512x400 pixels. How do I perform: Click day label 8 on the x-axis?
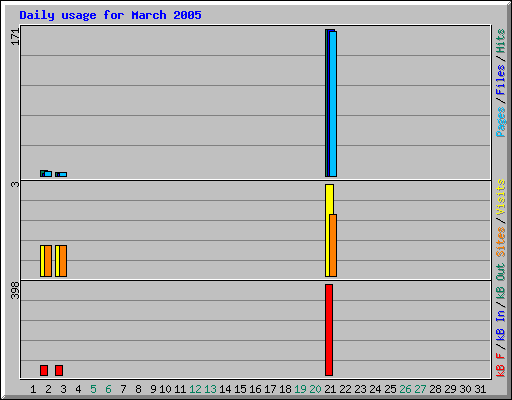[138, 389]
